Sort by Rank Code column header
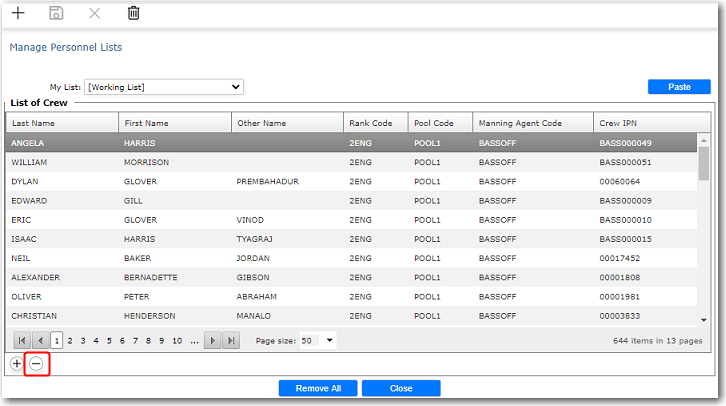This screenshot has width=726, height=406. (x=375, y=123)
